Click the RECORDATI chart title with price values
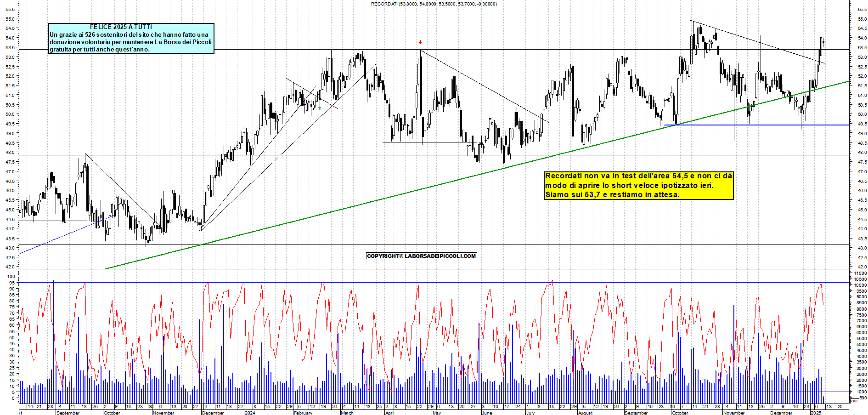Image resolution: width=868 pixels, height=415 pixels. click(x=434, y=4)
